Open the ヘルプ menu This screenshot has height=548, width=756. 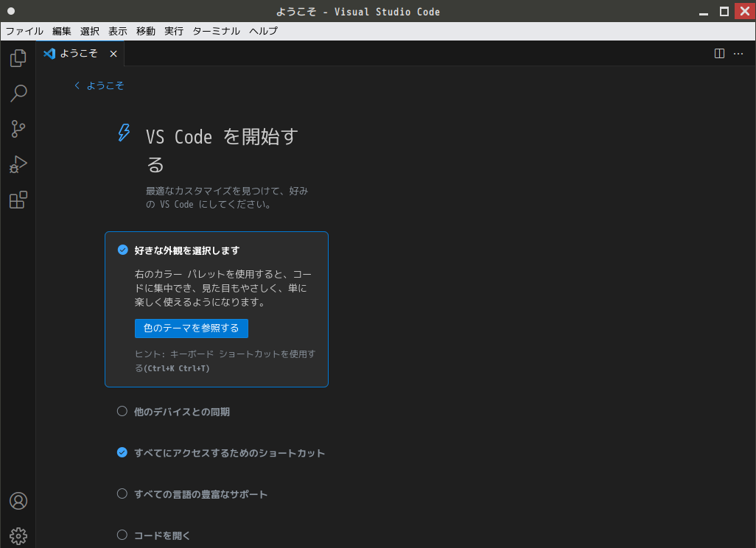click(263, 32)
